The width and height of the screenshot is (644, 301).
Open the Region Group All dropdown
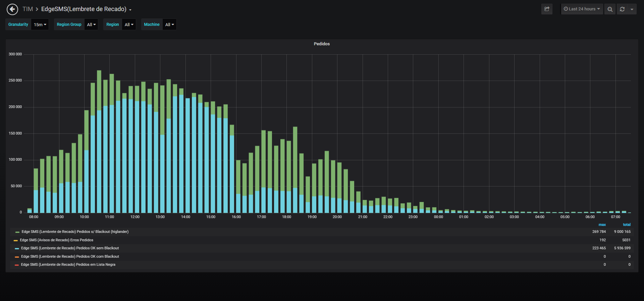[x=91, y=24]
